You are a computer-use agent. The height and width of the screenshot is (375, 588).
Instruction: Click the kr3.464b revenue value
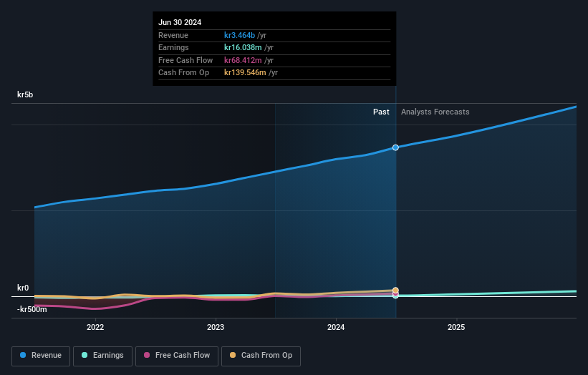point(240,35)
